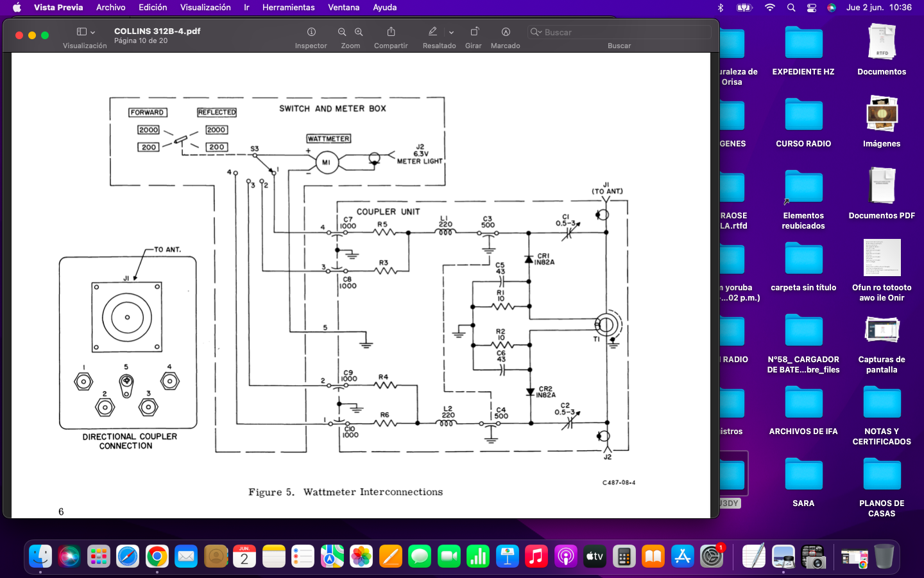
Task: Activate Siri from the menu bar
Action: pos(832,7)
